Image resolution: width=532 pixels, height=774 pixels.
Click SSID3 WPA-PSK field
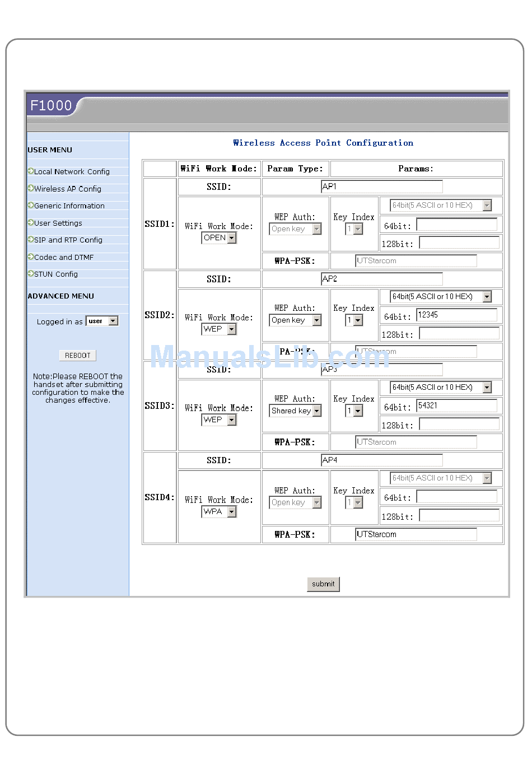click(x=416, y=442)
